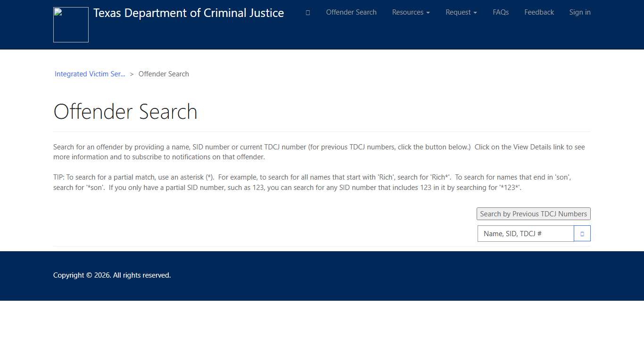Click Search by Previous TDCJ Numbers button
The height and width of the screenshot is (362, 644).
click(533, 214)
